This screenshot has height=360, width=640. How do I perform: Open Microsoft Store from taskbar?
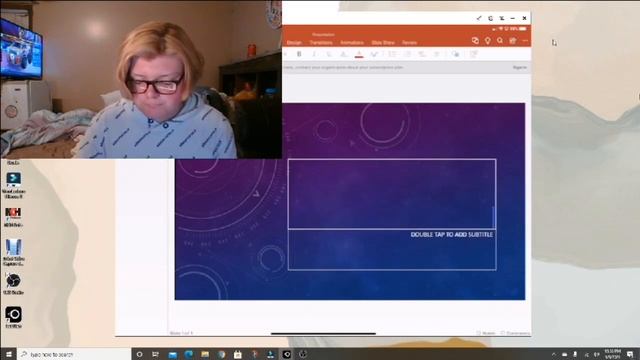tap(238, 354)
